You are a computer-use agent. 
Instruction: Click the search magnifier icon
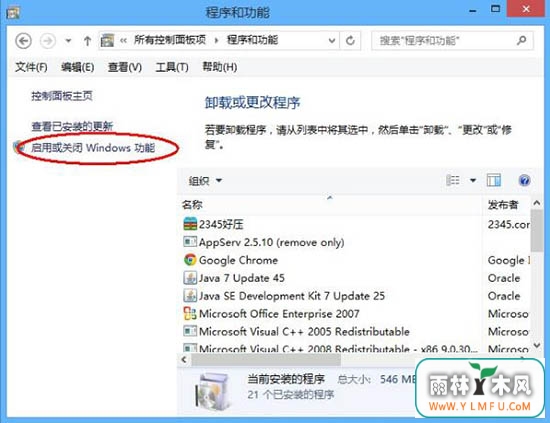click(522, 41)
